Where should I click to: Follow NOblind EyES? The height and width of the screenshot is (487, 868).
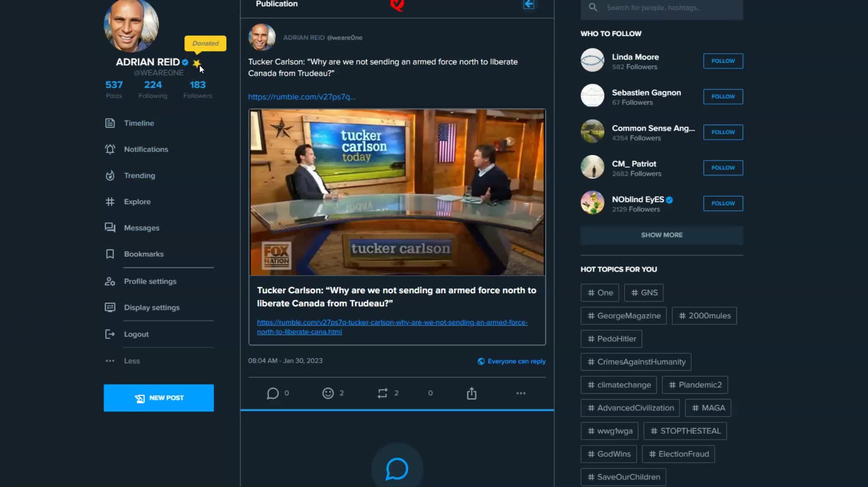723,204
